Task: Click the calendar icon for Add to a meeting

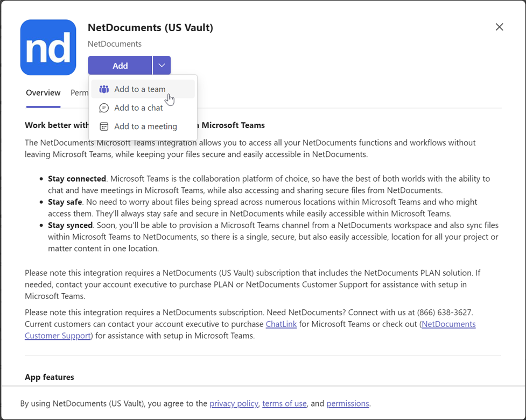Action: [103, 126]
